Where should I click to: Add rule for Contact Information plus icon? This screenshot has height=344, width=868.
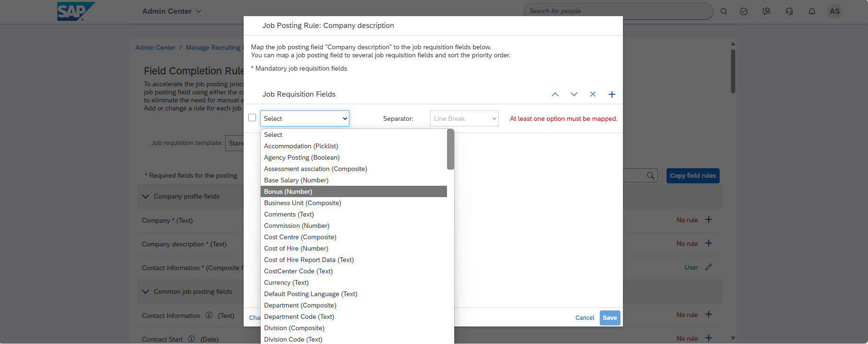709,314
